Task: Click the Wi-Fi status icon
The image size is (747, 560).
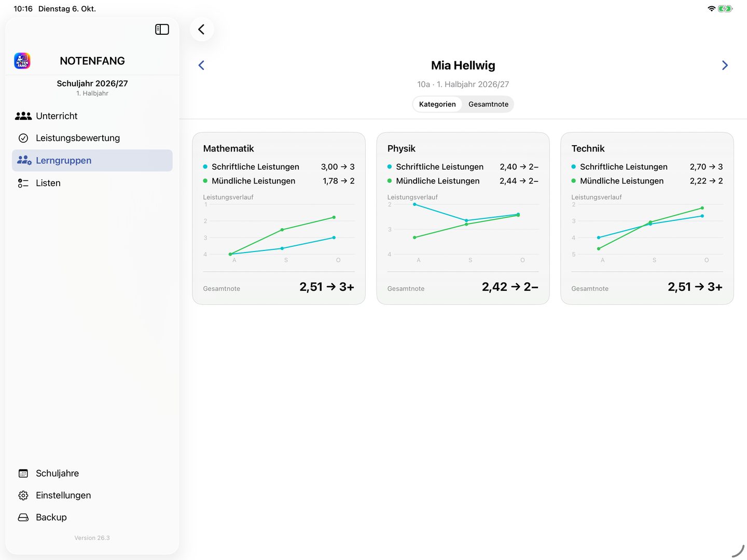Action: click(x=711, y=9)
